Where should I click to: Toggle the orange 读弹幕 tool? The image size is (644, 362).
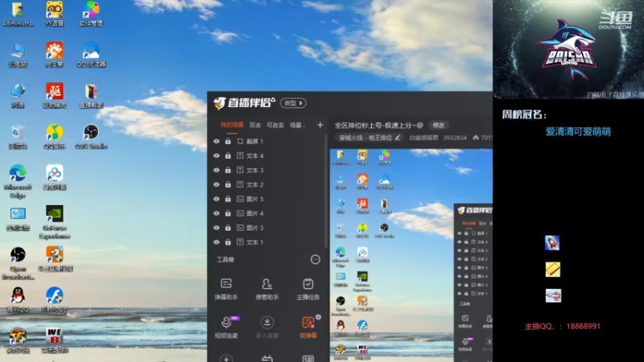[308, 327]
